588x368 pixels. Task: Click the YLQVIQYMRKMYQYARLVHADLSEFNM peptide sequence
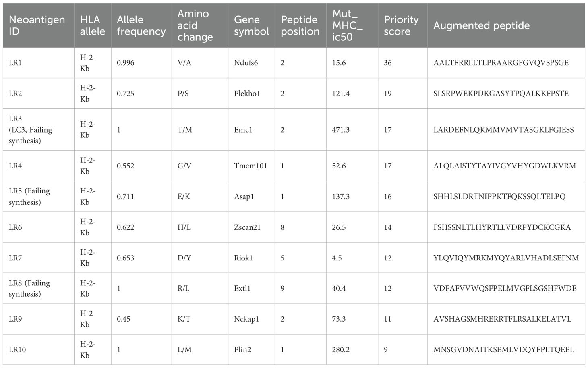click(506, 258)
